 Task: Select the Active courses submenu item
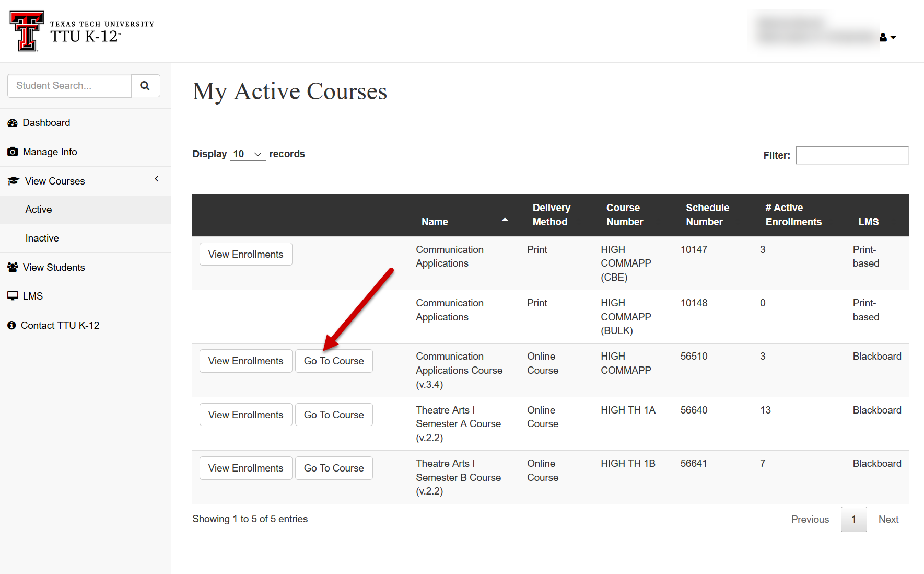coord(85,210)
